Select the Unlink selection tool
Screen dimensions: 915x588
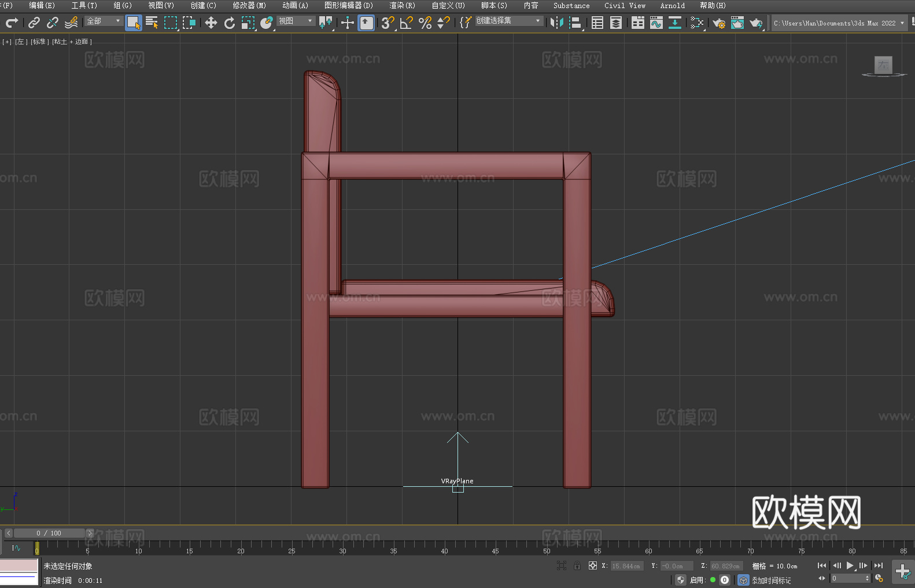point(53,23)
